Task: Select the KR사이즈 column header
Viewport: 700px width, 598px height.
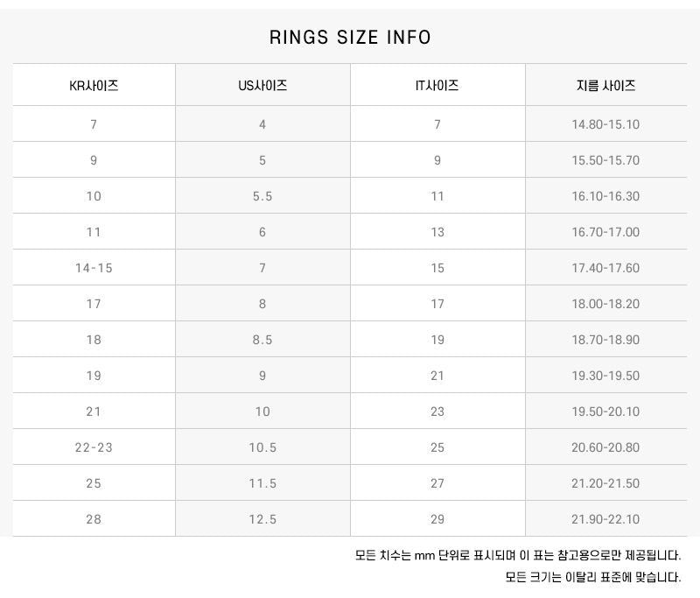Action: pyautogui.click(x=94, y=86)
